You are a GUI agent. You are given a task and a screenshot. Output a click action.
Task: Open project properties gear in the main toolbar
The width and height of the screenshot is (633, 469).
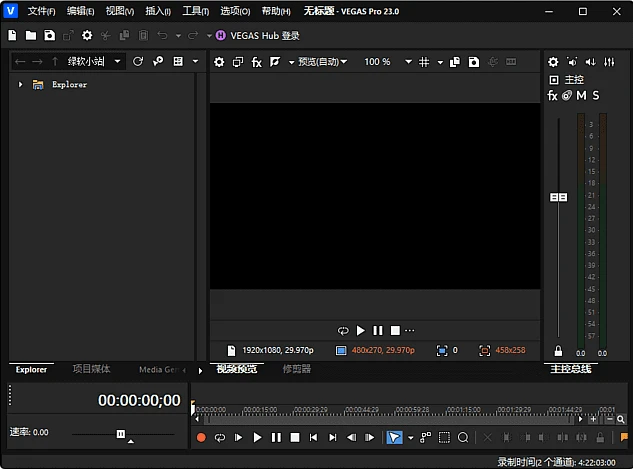87,36
